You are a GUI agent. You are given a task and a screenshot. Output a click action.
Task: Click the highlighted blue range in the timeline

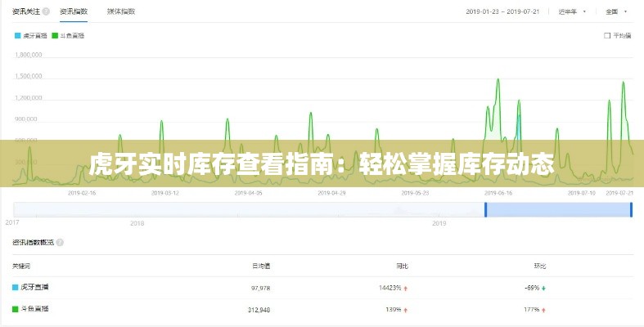point(559,209)
